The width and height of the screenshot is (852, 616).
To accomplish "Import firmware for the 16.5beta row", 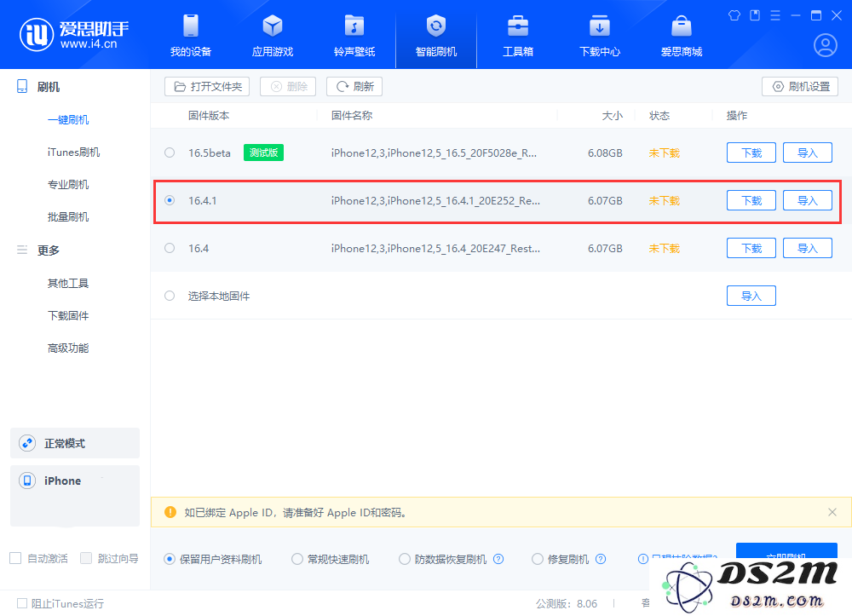I will [808, 153].
